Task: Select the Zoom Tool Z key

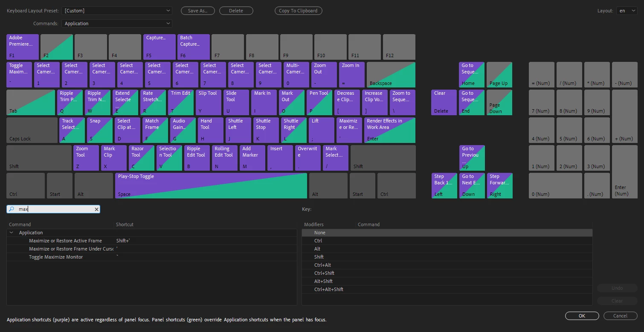Action: pyautogui.click(x=86, y=158)
